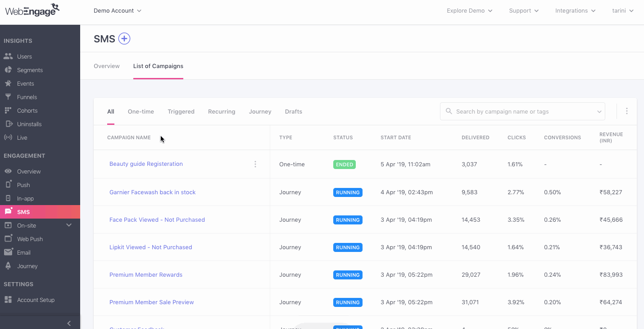Click the Revenue (INR) column header
The image size is (644, 329).
pos(611,137)
